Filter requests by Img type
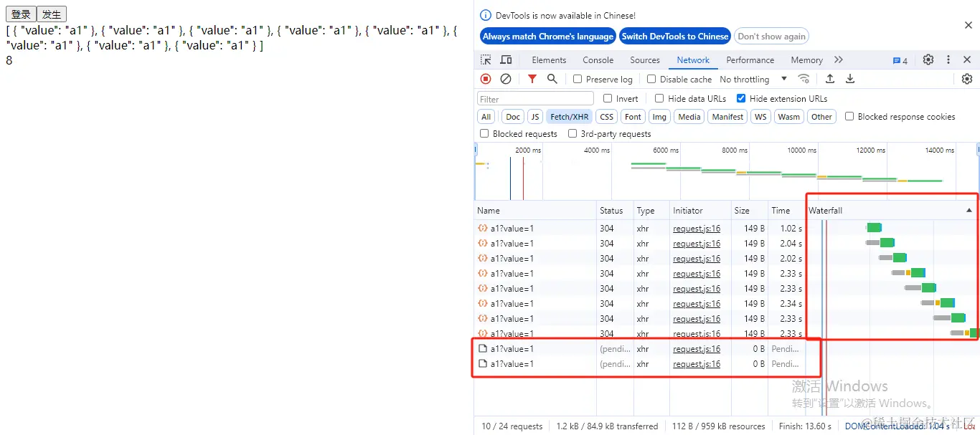Viewport: 980px width, 435px height. 659,117
